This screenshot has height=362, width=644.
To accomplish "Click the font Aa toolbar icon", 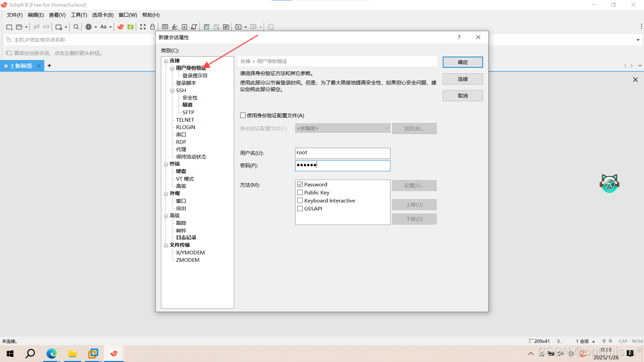I will pos(103,27).
